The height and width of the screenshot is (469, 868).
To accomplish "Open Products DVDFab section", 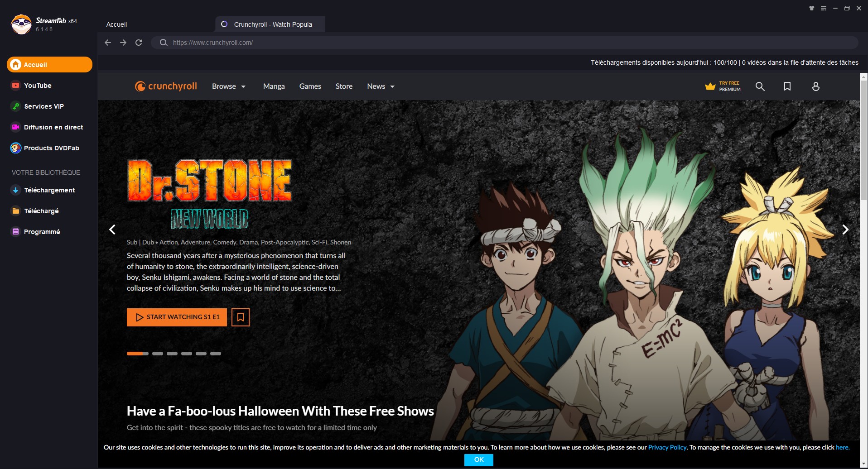I will click(49, 148).
